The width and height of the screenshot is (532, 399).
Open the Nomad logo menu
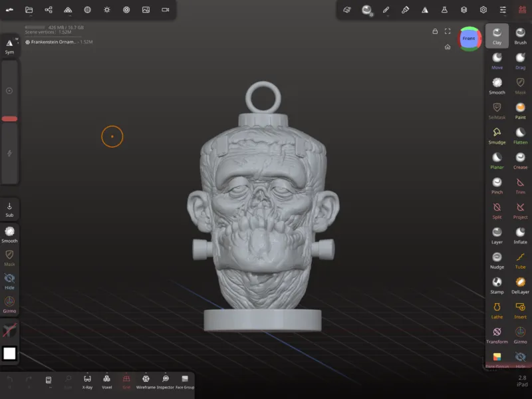coord(9,10)
